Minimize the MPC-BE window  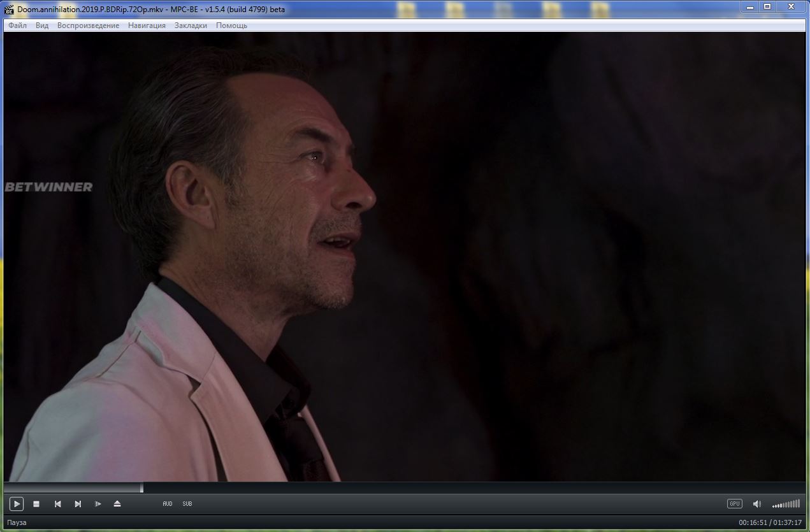[x=749, y=6]
